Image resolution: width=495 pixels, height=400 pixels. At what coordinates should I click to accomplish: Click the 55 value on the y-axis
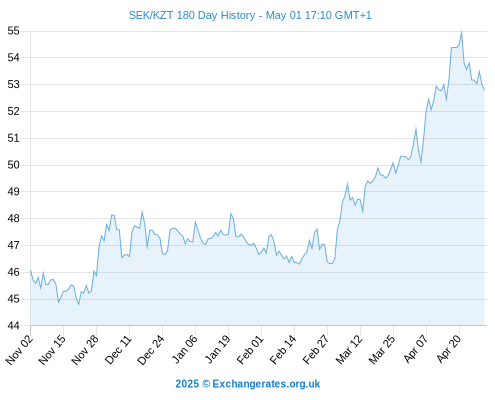point(14,31)
